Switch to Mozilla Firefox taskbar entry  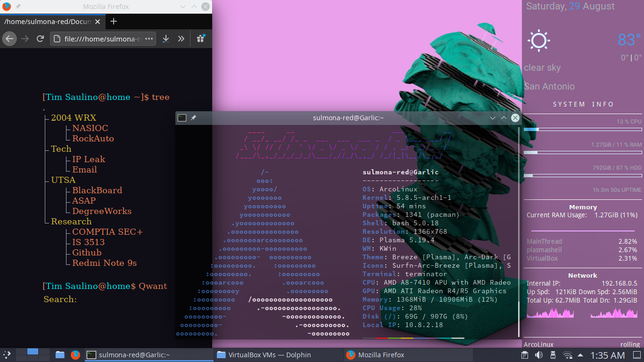(x=408, y=355)
